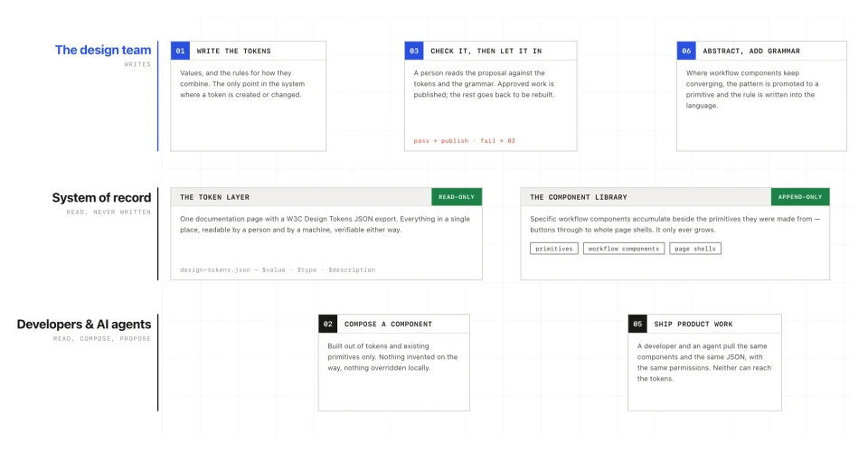Click the design-tokens.json footer text

pos(215,269)
